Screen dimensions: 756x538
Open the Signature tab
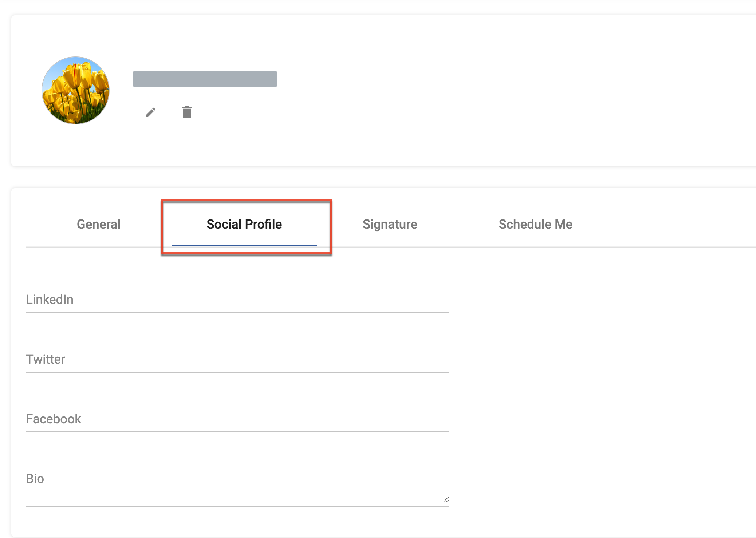click(390, 224)
